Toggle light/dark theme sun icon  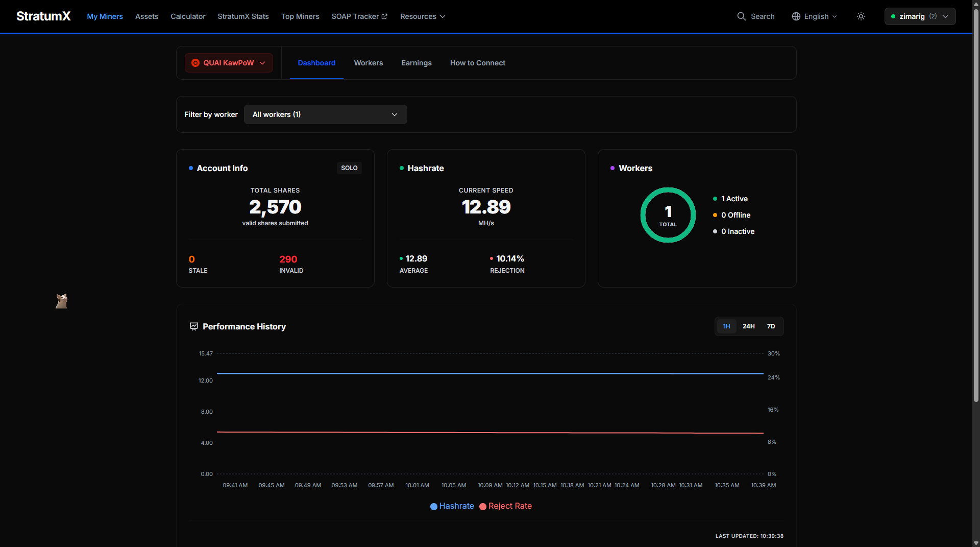(x=861, y=16)
